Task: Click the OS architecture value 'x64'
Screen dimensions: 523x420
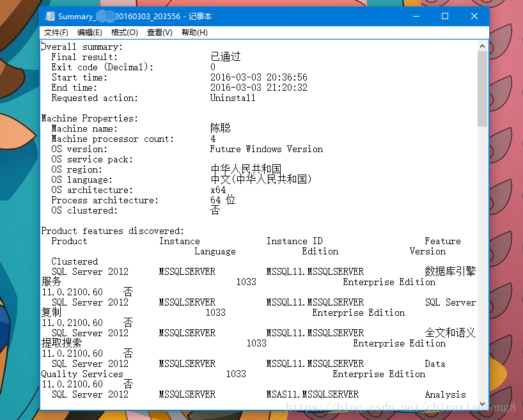Action: (x=218, y=190)
